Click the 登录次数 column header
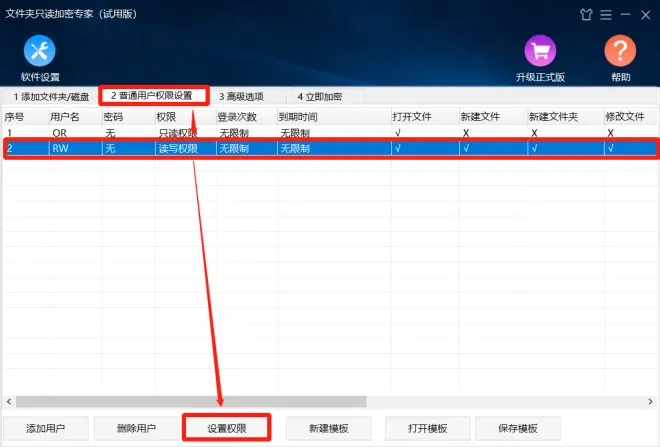Image resolution: width=660 pixels, height=447 pixels. (x=246, y=117)
